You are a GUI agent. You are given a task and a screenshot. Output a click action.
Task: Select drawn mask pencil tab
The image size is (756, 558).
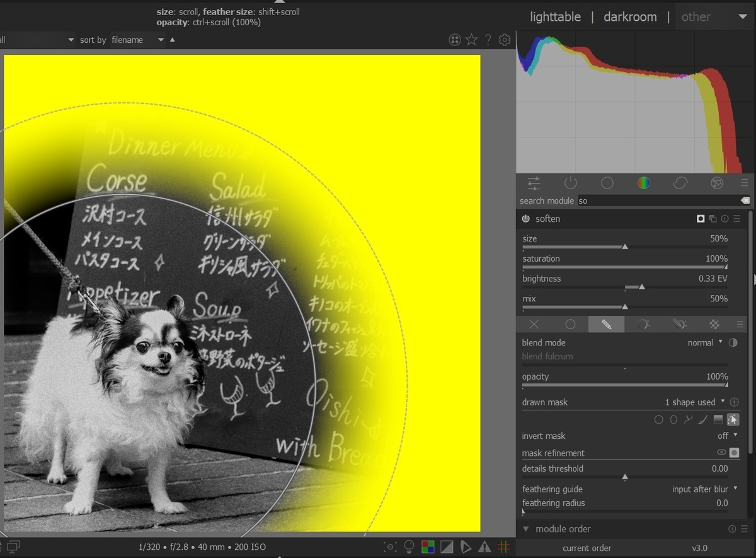click(x=607, y=324)
